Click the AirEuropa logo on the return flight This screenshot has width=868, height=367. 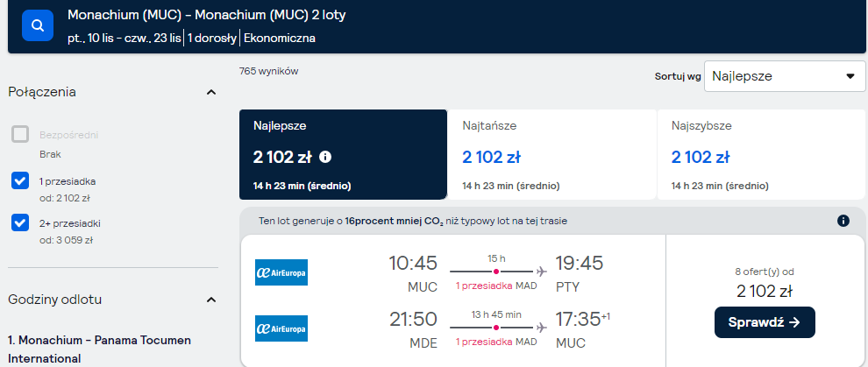point(281,328)
